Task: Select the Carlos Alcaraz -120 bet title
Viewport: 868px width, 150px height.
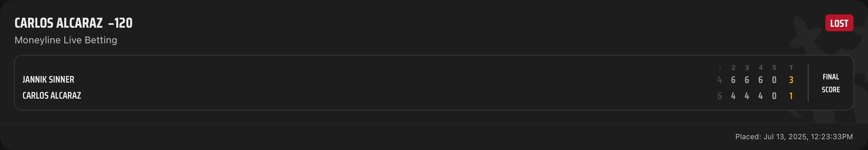Action: pyautogui.click(x=74, y=23)
